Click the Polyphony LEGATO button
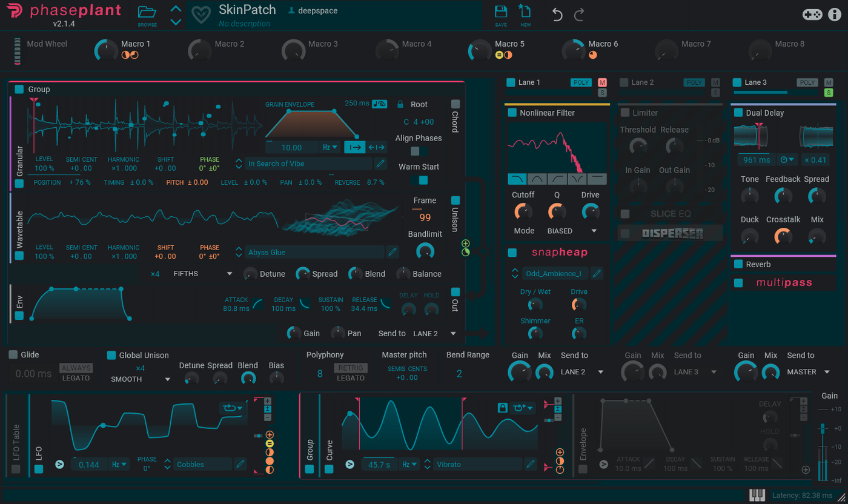 click(351, 378)
